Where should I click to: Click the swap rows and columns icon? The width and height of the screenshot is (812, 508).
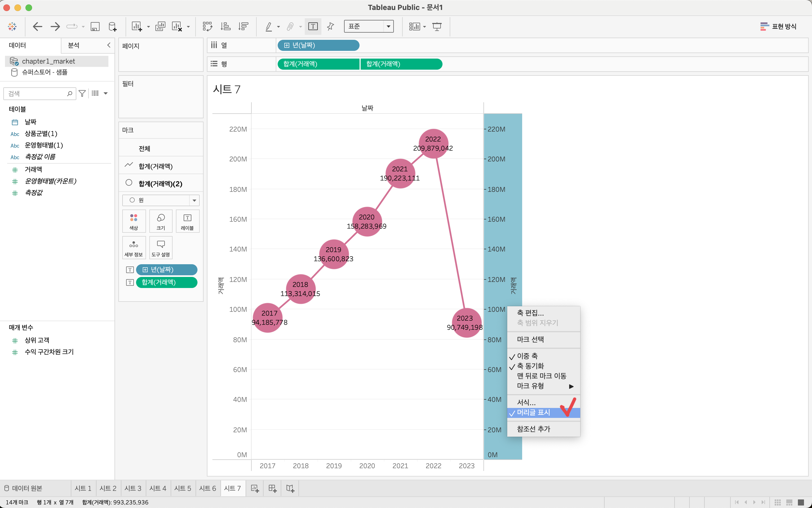[x=207, y=26]
